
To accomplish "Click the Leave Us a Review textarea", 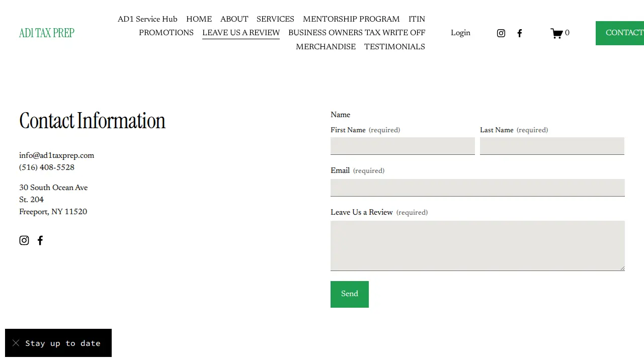I will point(477,246).
